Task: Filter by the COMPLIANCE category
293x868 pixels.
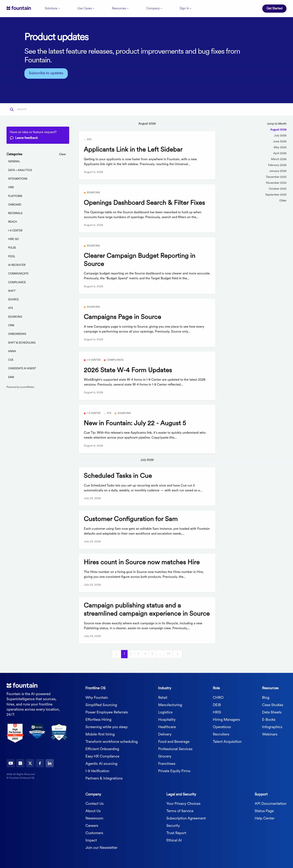Action: click(17, 282)
